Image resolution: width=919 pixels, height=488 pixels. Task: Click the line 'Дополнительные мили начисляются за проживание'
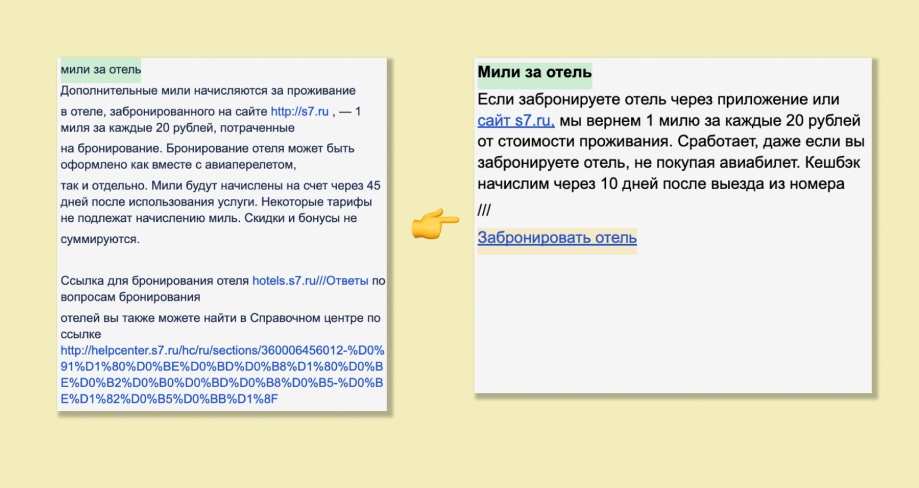pos(208,91)
